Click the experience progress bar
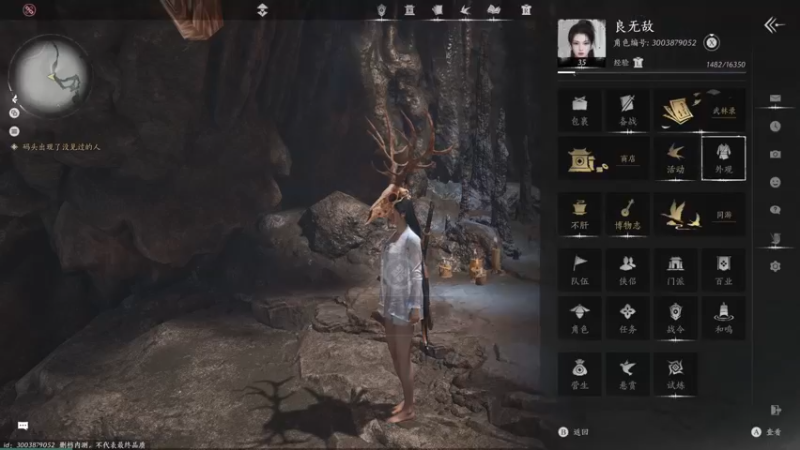 point(652,73)
